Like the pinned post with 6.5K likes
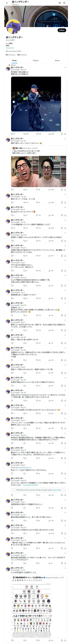Image resolution: width=72 pixels, height=644 pixels. pos(37,134)
